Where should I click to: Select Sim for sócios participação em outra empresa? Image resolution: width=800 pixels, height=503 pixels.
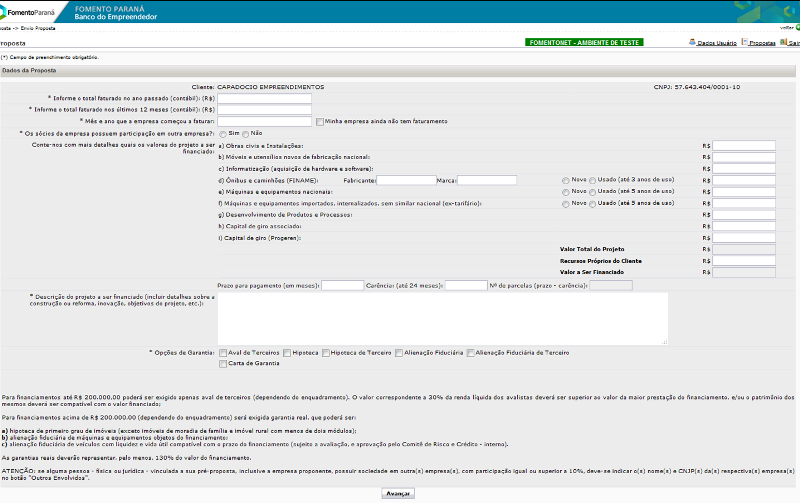pos(223,134)
